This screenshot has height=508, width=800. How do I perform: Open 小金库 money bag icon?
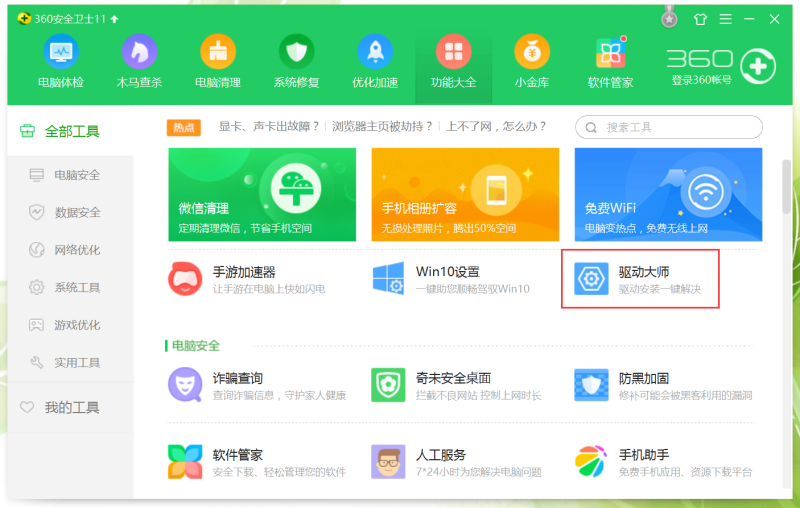coord(532,52)
